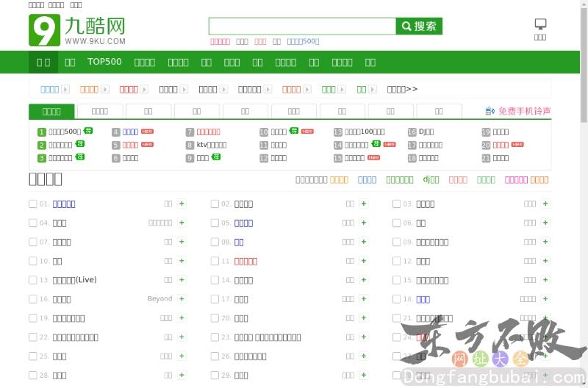Screen dimensions: 588x388
Task: Select the checkbox of song 09
Action: (396, 242)
